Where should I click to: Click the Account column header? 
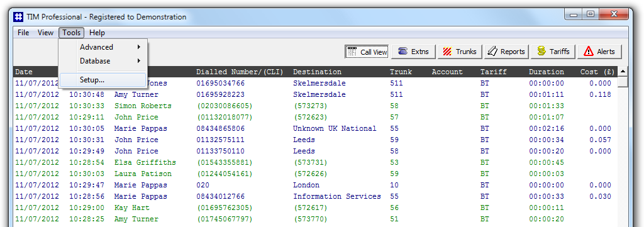click(x=447, y=72)
